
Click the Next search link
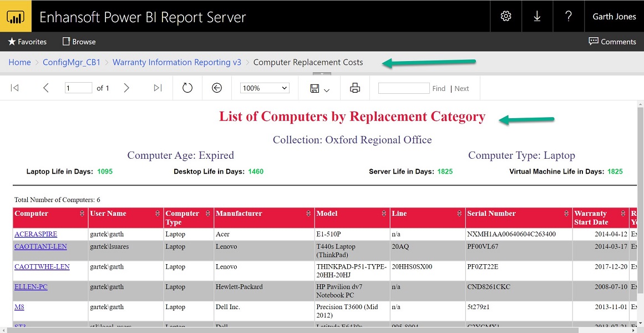462,88
